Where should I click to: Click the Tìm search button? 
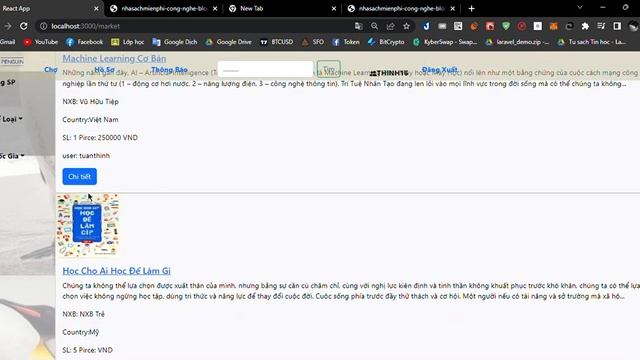pyautogui.click(x=329, y=69)
